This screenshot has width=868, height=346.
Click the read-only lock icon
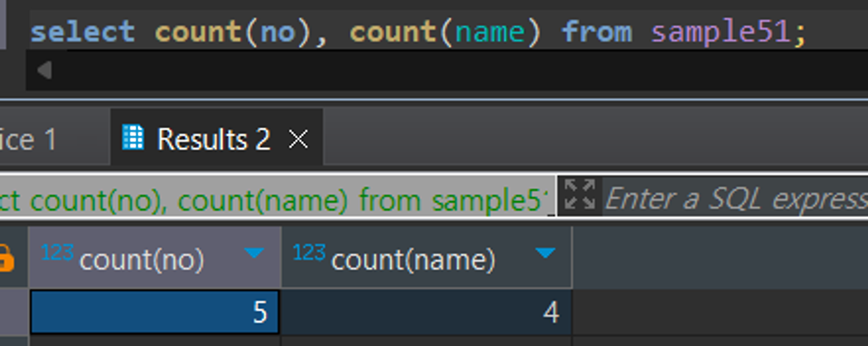tap(5, 258)
